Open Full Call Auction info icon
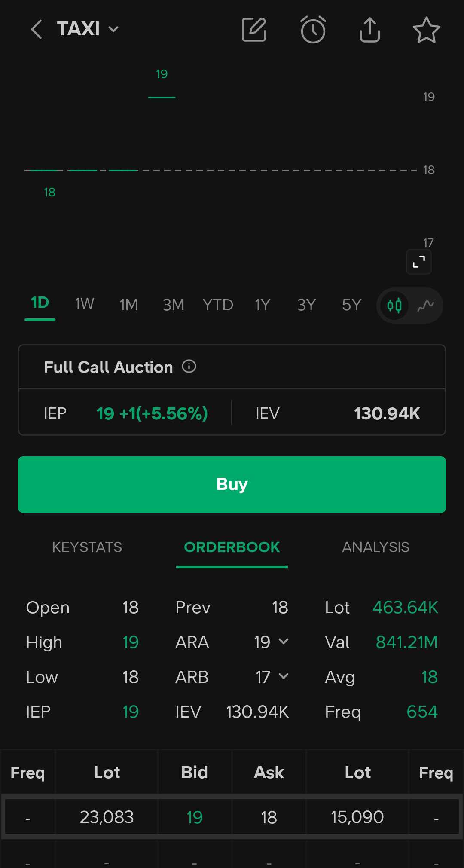This screenshot has width=464, height=868. [189, 367]
